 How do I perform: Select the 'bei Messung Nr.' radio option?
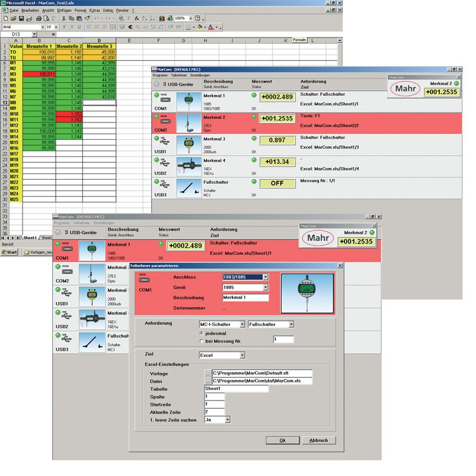[201, 341]
